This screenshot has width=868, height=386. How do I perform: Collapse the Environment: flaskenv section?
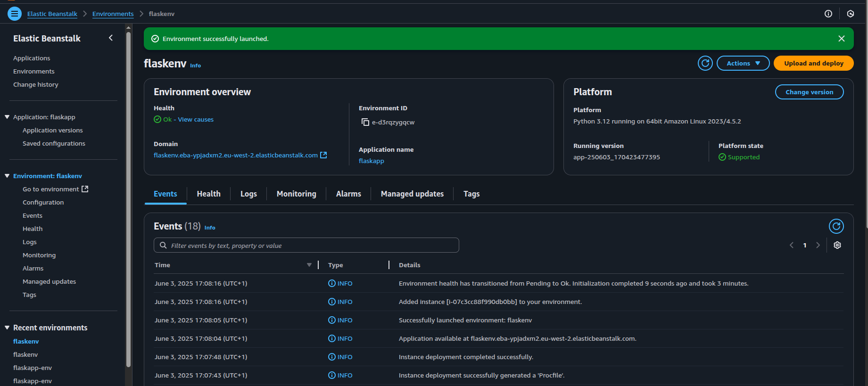point(7,176)
